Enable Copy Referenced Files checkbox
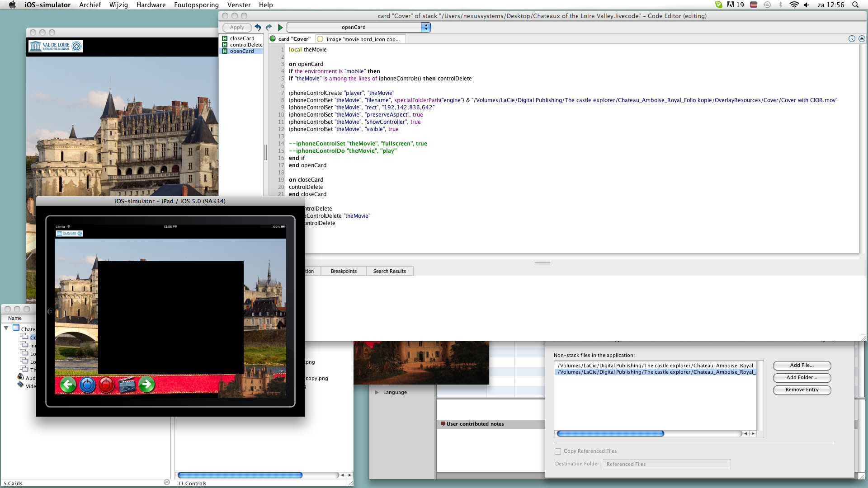The height and width of the screenshot is (488, 868). click(x=558, y=451)
